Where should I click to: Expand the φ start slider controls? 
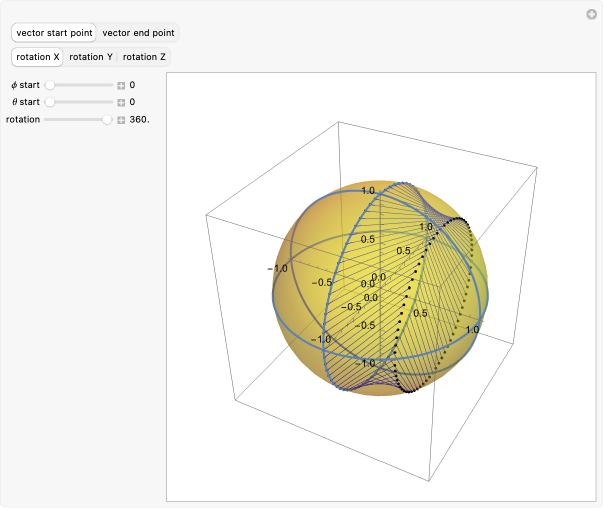121,85
